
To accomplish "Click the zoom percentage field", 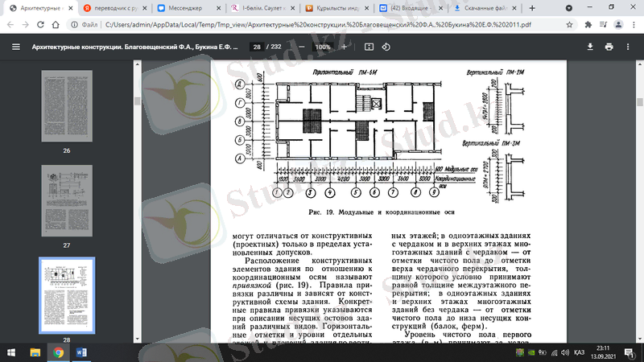I will 322,47.
